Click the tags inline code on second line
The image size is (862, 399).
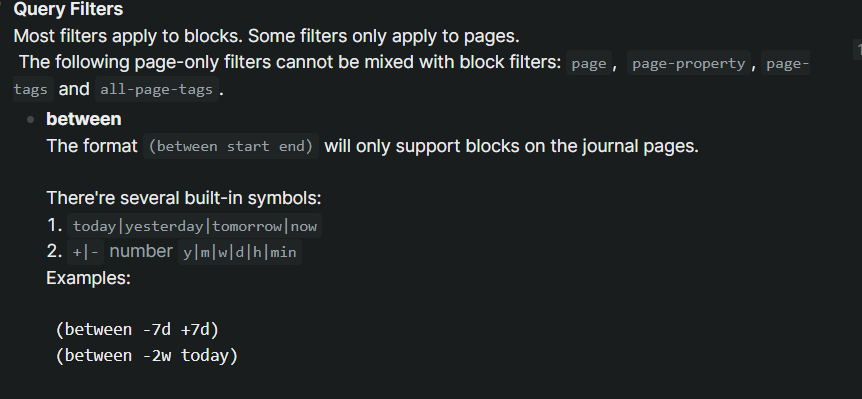point(31,89)
